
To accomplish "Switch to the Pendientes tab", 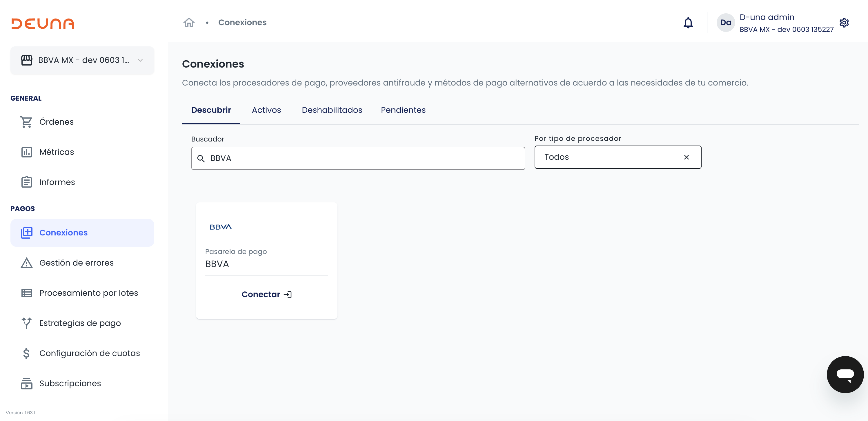I will [x=403, y=110].
